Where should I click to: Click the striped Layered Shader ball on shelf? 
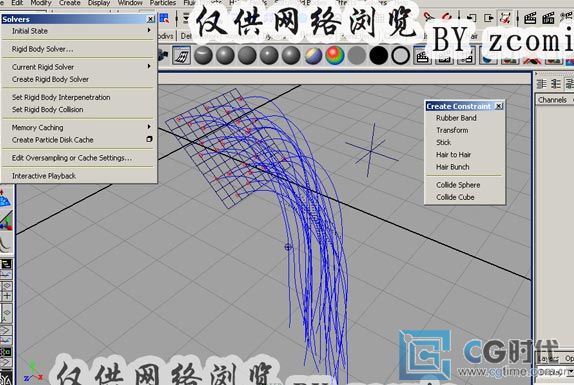pyautogui.click(x=313, y=56)
